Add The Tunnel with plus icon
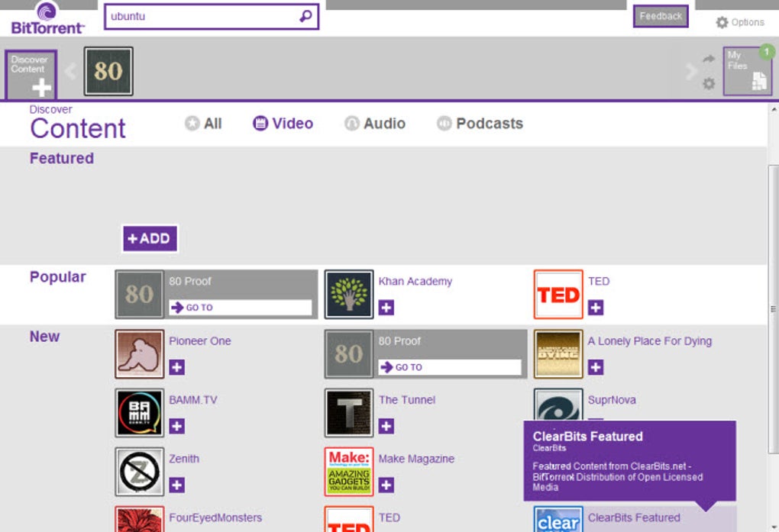This screenshot has height=532, width=779. [x=386, y=426]
